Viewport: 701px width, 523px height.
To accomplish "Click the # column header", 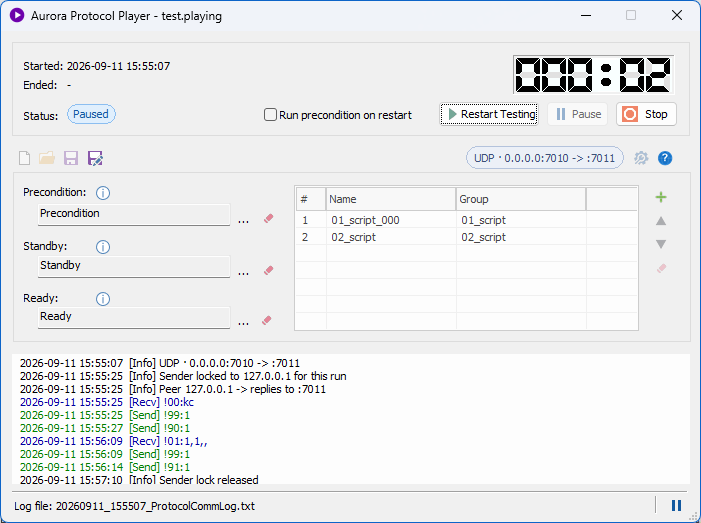I will coord(311,199).
